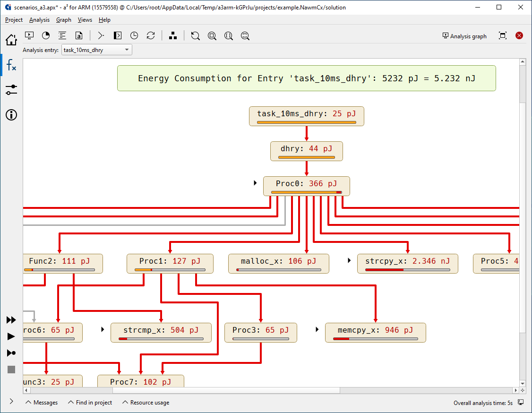Click the vertical scrollbar up arrow
Screen dimensions: 532x413
[x=523, y=62]
